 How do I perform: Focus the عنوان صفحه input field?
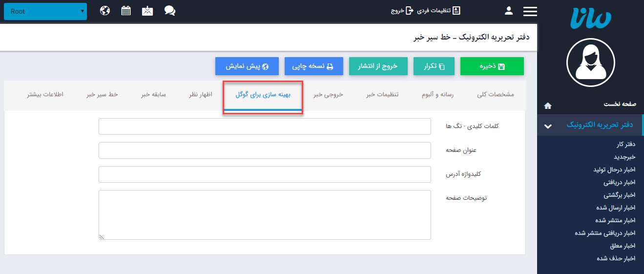click(265, 150)
